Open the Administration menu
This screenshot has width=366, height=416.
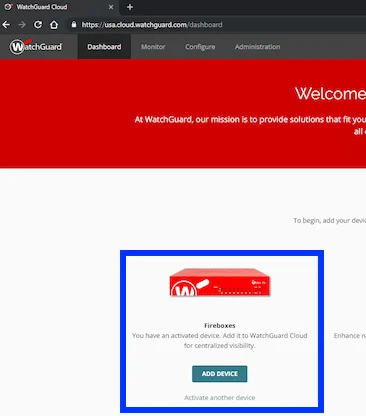coord(257,47)
